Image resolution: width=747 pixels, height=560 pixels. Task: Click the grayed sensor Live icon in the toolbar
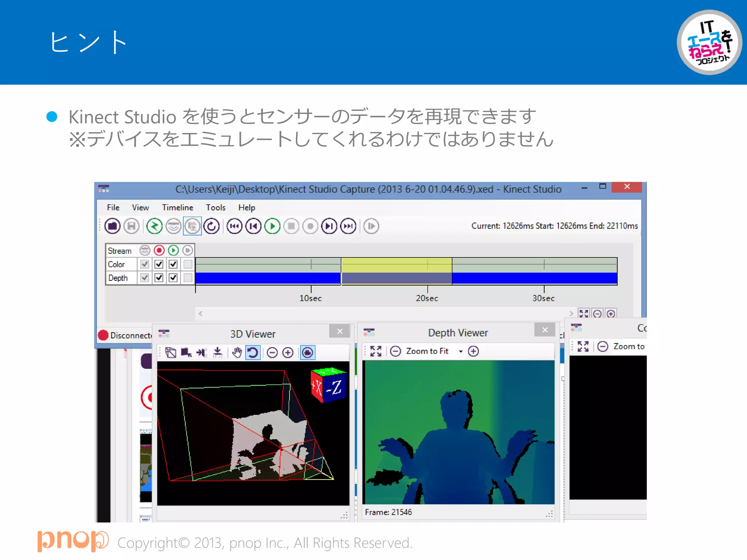pyautogui.click(x=173, y=226)
